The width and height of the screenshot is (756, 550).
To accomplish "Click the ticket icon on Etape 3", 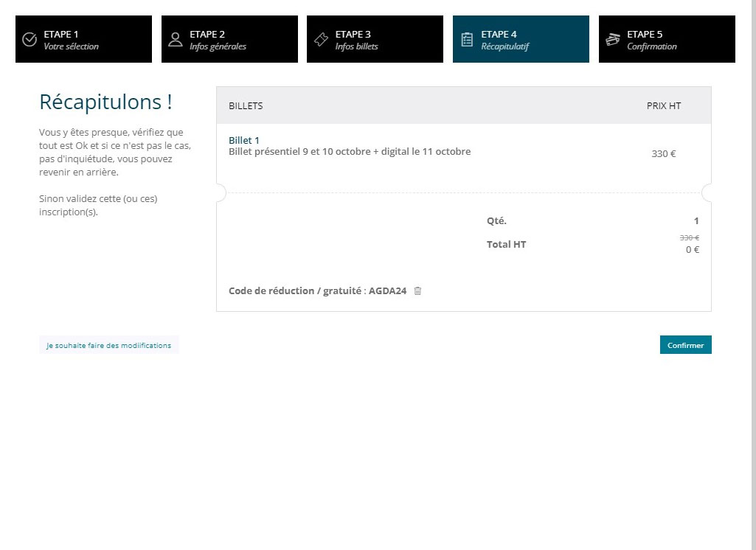I will (x=321, y=40).
